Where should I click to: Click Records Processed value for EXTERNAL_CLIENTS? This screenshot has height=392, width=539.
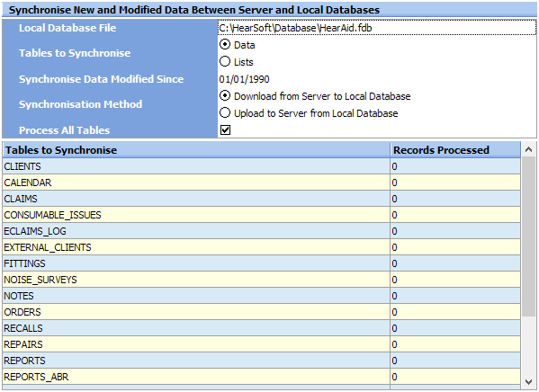tap(455, 247)
